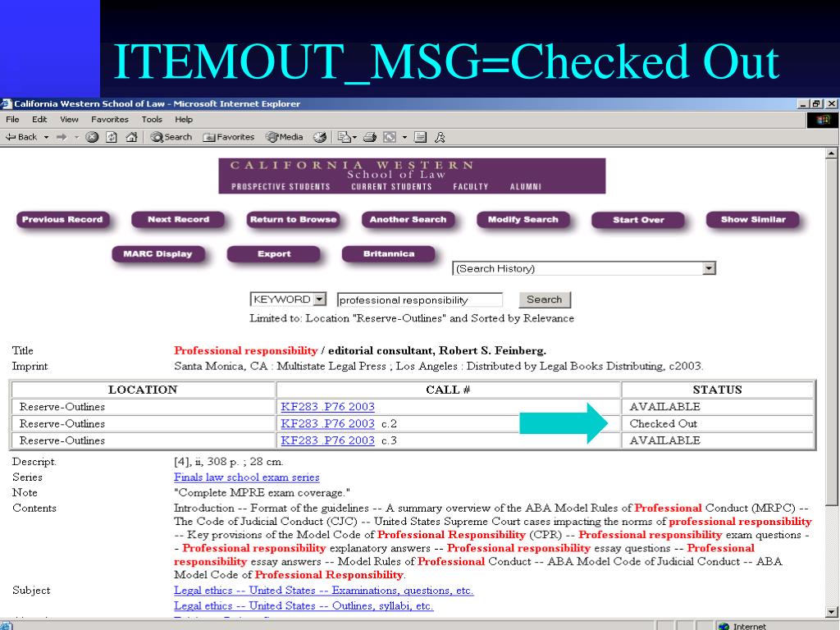Open Legal ethics Examinations, questions subject link
Viewport: 840px width, 630px height.
pos(323,591)
